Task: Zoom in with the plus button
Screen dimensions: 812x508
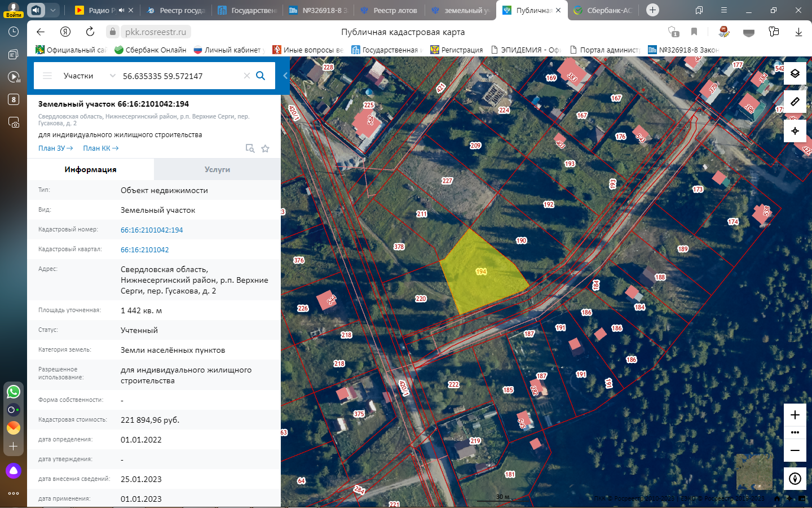Action: pos(795,415)
